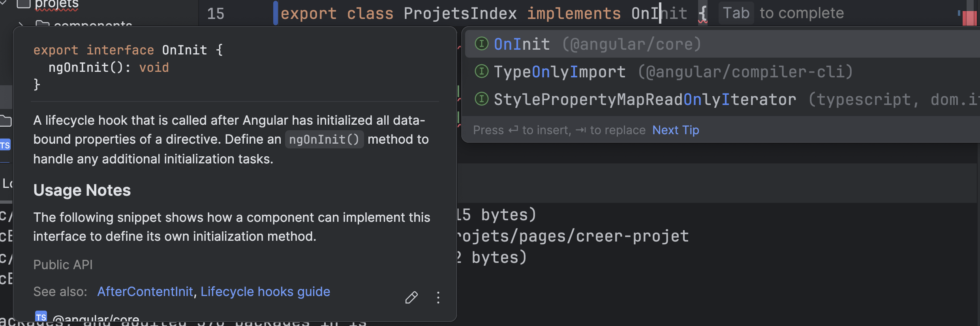Click the Next Tip link
The width and height of the screenshot is (980, 326).
click(675, 130)
